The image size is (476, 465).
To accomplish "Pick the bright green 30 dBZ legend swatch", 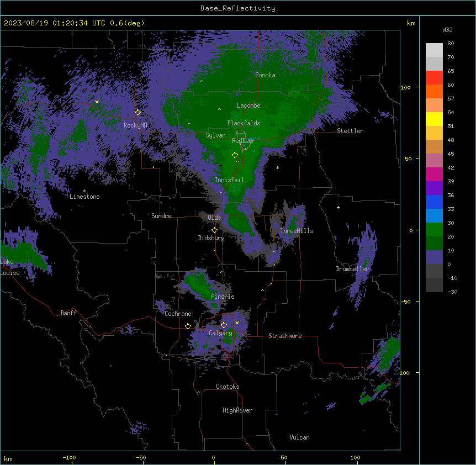I will pyautogui.click(x=434, y=230).
